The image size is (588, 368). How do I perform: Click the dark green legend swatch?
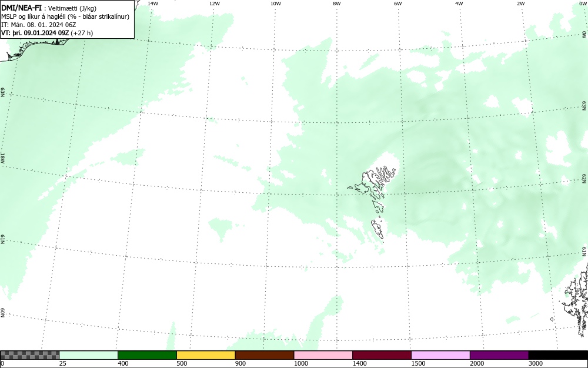click(147, 355)
